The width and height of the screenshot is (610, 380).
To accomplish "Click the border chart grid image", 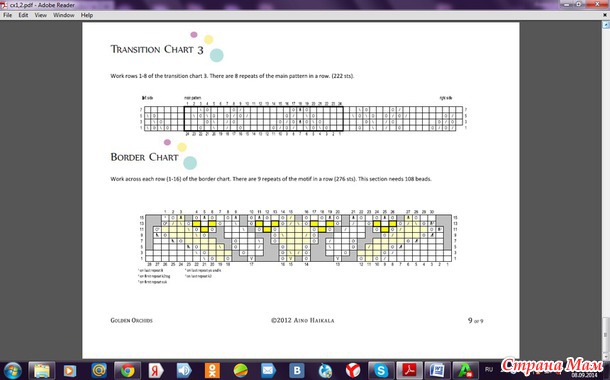I will pos(298,237).
